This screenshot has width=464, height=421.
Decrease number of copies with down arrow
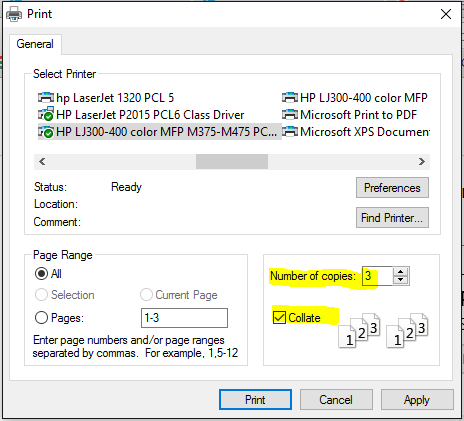pos(401,280)
